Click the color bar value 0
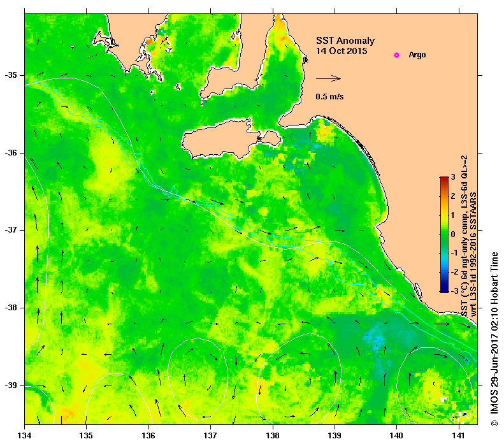This screenshot has height=446, width=504. 453,234
